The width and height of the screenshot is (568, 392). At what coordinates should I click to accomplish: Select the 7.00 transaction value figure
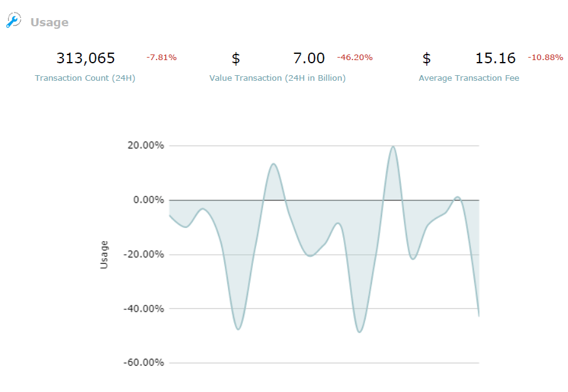pos(309,58)
